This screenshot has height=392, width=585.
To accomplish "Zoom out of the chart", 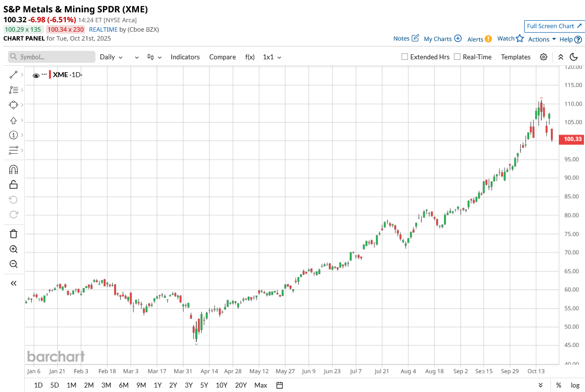I will (x=13, y=264).
